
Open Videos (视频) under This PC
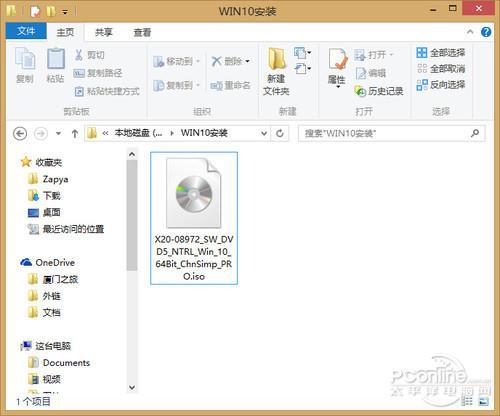tap(44, 379)
